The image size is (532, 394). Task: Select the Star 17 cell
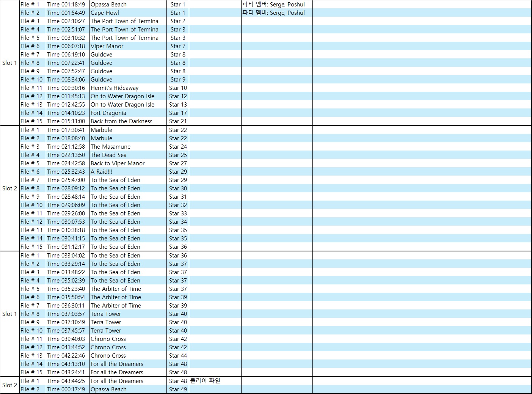coord(178,113)
